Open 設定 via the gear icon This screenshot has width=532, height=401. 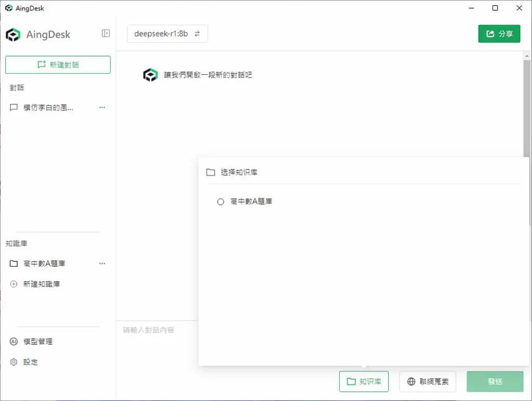coord(14,362)
